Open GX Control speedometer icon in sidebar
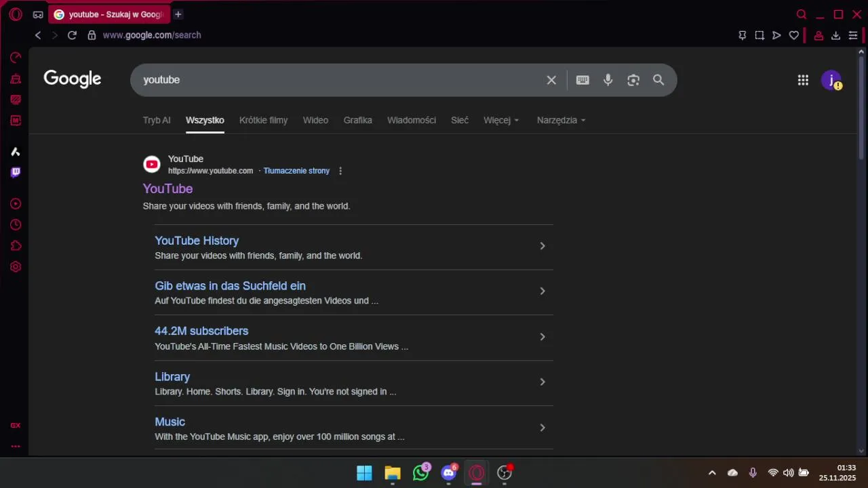The width and height of the screenshot is (868, 488). pos(16,58)
